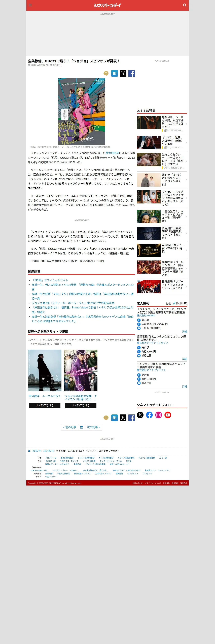The width and height of the screenshot is (215, 644).
Task: Click the chevron beside the 生々しくセクシー feature
Action: click(x=186, y=161)
